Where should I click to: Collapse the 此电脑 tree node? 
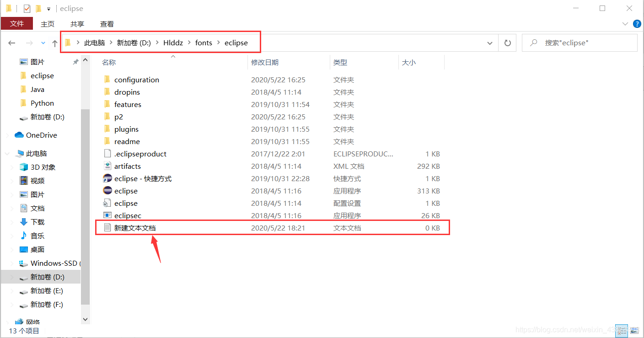7,154
